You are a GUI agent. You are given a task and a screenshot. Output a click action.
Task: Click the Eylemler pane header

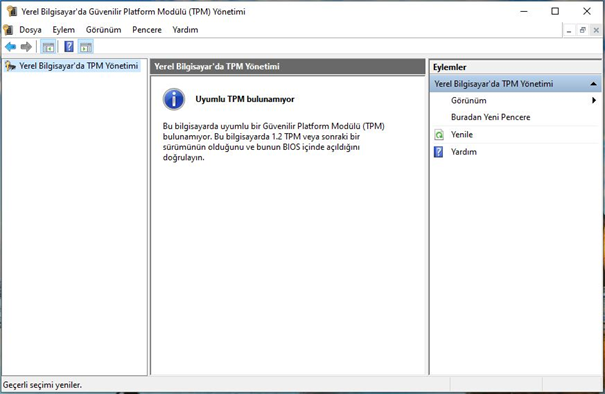pos(515,67)
